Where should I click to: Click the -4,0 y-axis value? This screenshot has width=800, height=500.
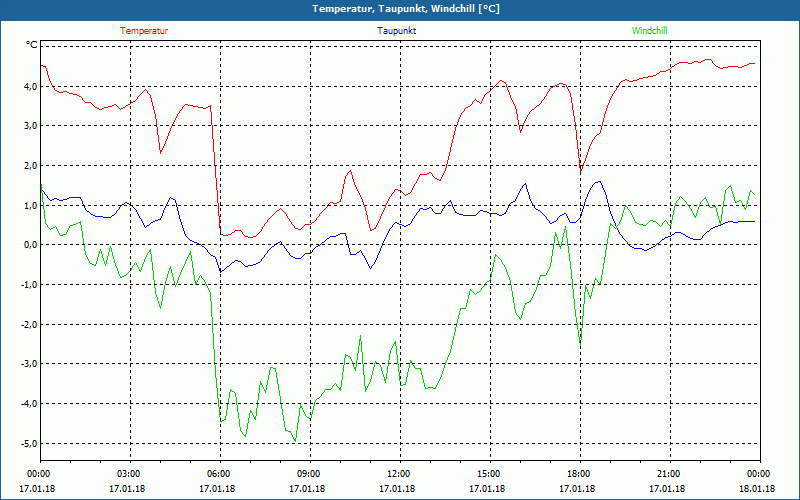coord(30,404)
